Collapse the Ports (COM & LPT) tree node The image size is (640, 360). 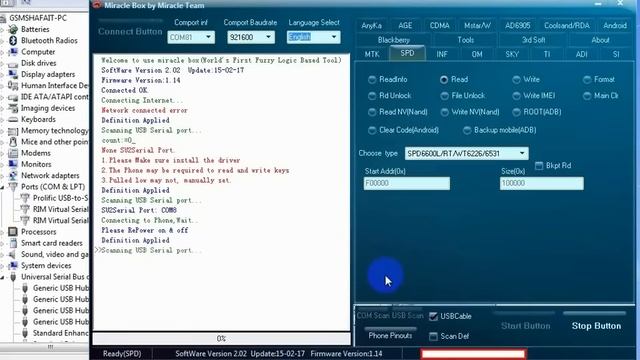[x=2, y=187]
